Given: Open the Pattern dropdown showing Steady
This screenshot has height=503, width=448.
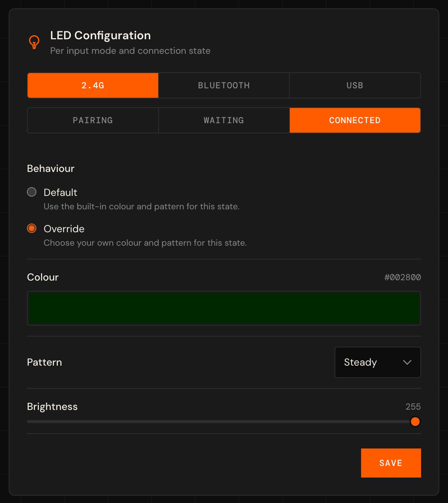Looking at the screenshot, I should 378,362.
